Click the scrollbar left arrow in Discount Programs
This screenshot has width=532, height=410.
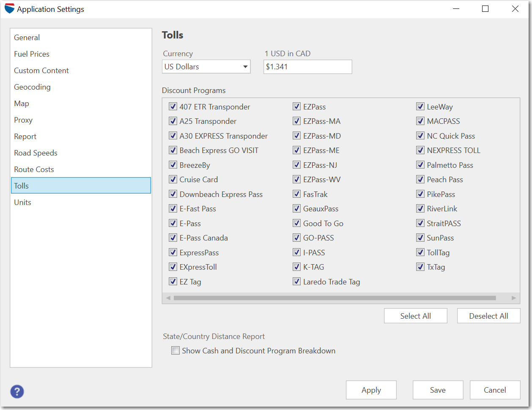(168, 298)
